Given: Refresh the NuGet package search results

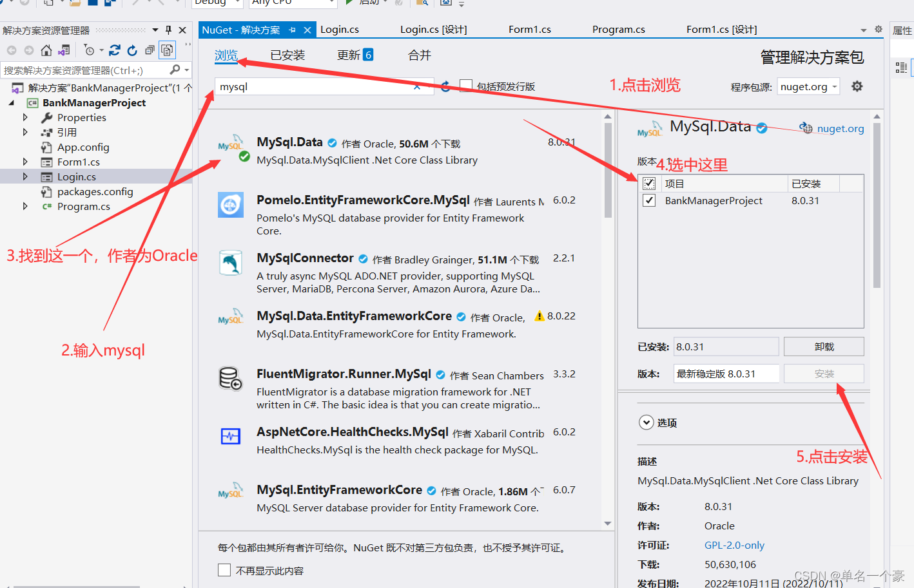Looking at the screenshot, I should tap(445, 86).
